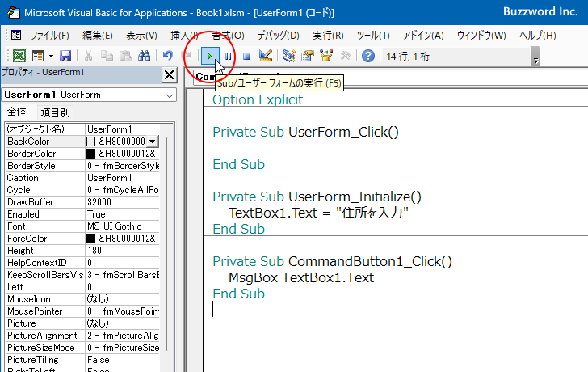The height and width of the screenshot is (372, 588).
Task: Toggle Design Mode with the ruler icon
Action: coord(266,56)
